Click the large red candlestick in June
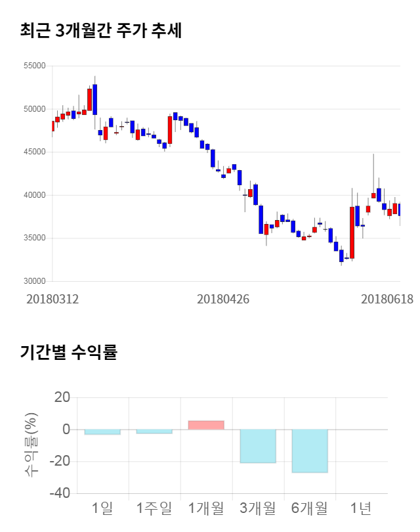This screenshot has height=532, width=420. 352,233
